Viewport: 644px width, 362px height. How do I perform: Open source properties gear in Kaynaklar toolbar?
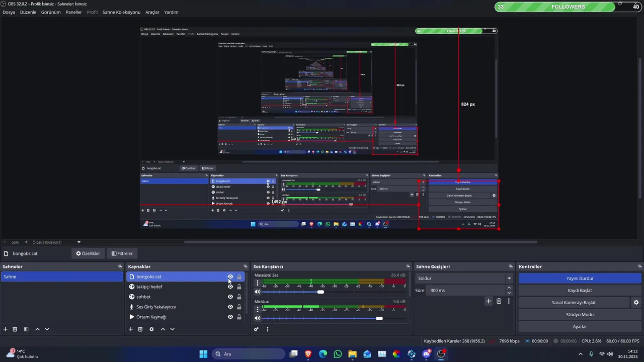pos(151,329)
